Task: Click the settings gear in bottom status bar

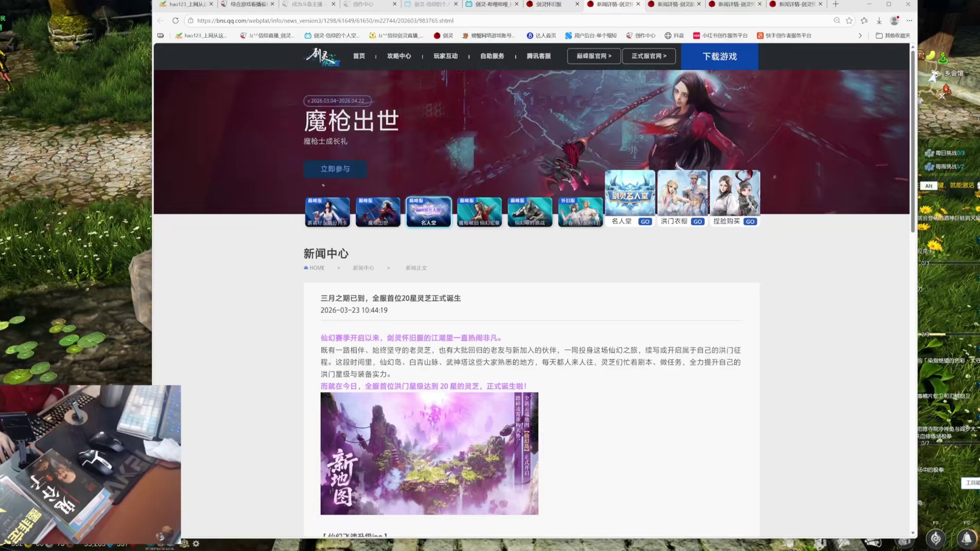Action: (x=196, y=544)
